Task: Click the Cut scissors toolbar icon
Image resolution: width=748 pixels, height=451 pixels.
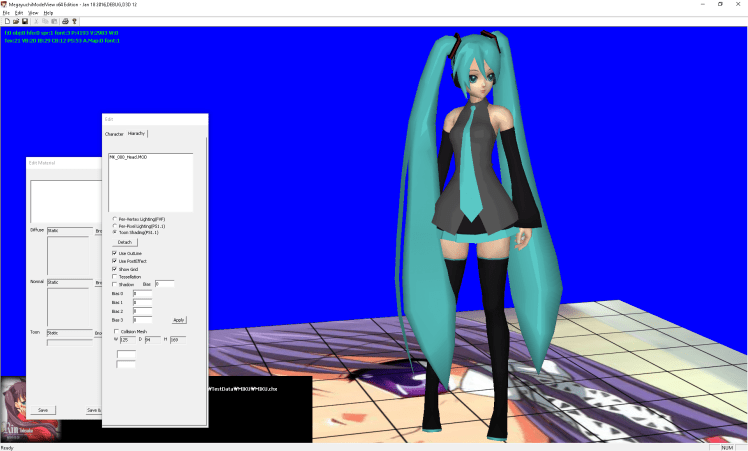Action: coord(36,21)
